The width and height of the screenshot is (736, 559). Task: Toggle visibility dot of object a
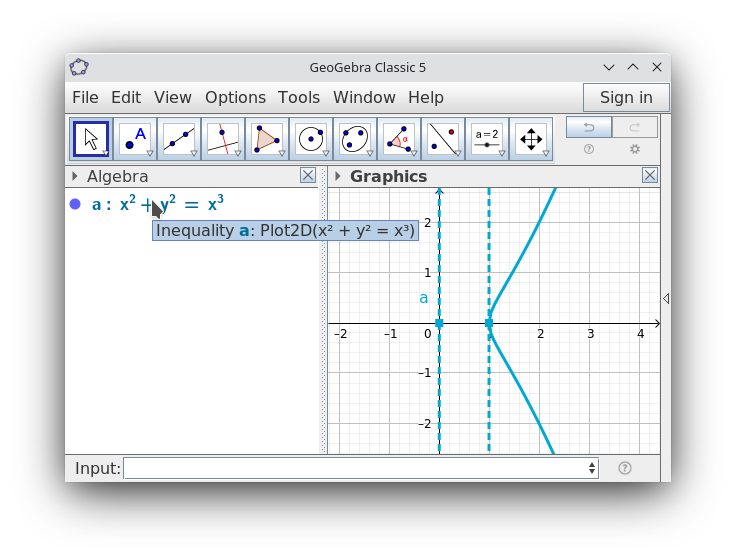pos(75,204)
